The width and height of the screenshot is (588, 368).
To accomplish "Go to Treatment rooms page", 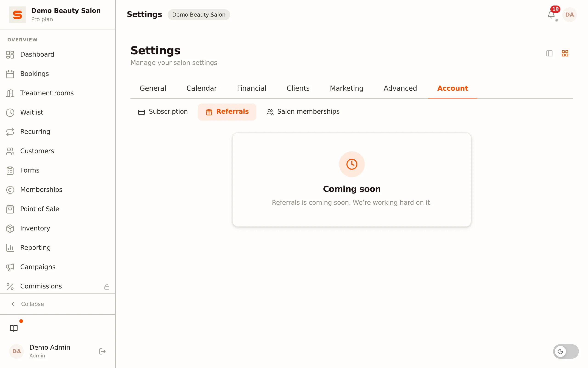I will pyautogui.click(x=47, y=93).
